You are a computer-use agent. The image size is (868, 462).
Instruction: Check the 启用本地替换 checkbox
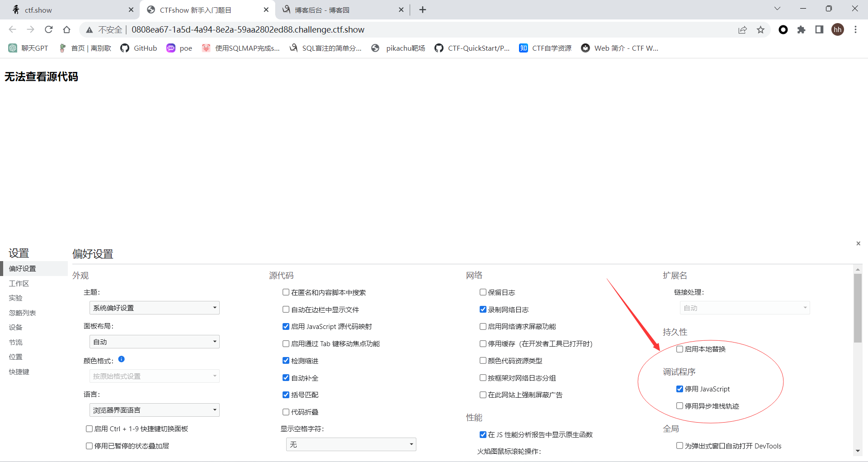[x=679, y=349]
